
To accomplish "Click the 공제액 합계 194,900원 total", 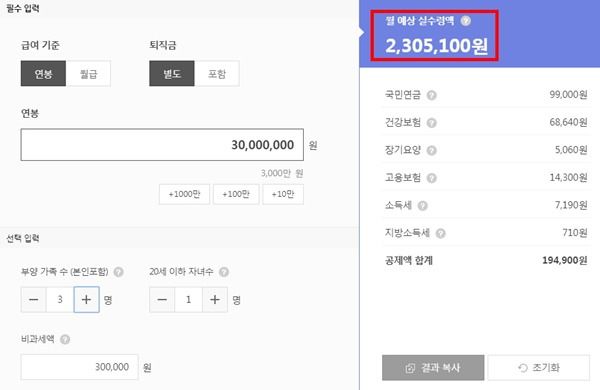I will click(x=565, y=260).
